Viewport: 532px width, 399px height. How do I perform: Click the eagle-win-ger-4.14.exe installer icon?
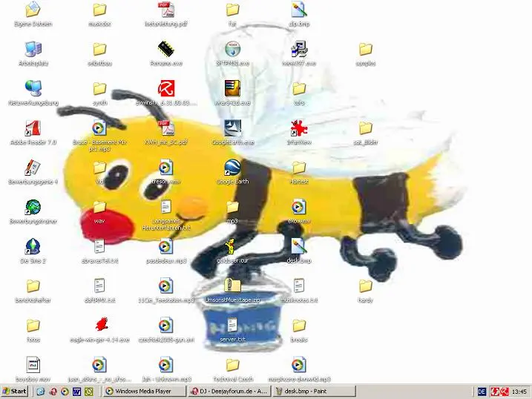click(99, 325)
